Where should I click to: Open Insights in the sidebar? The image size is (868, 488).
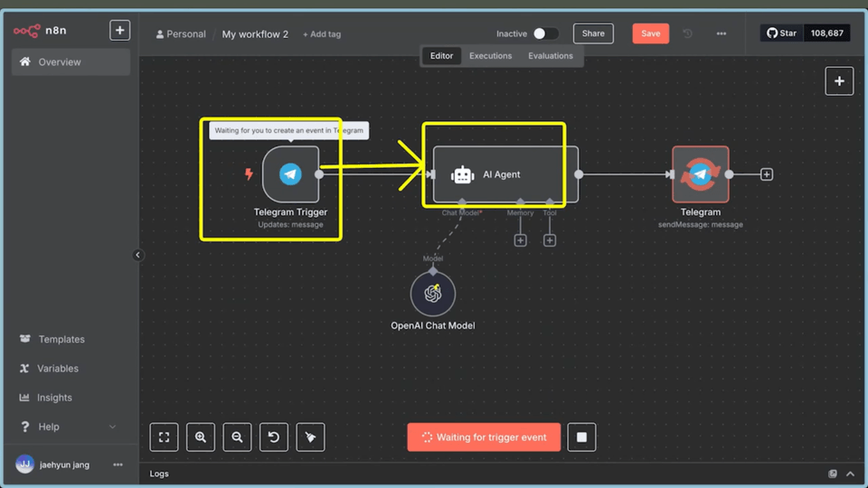click(x=54, y=398)
